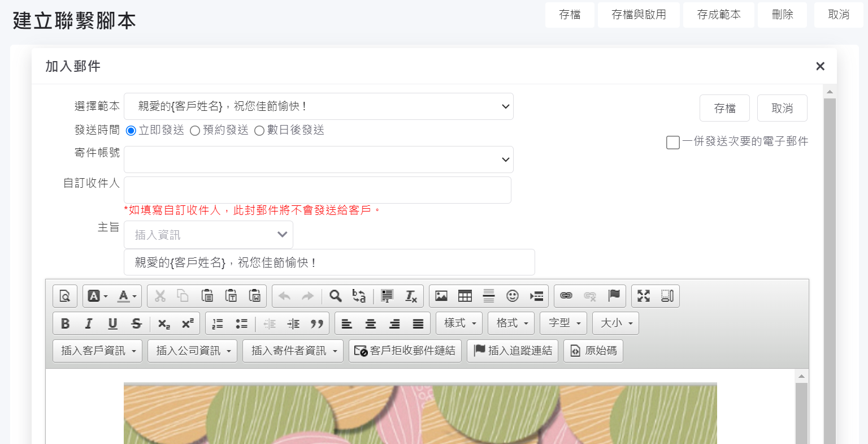Click the Bold formatting icon
This screenshot has width=868, height=444.
point(65,324)
